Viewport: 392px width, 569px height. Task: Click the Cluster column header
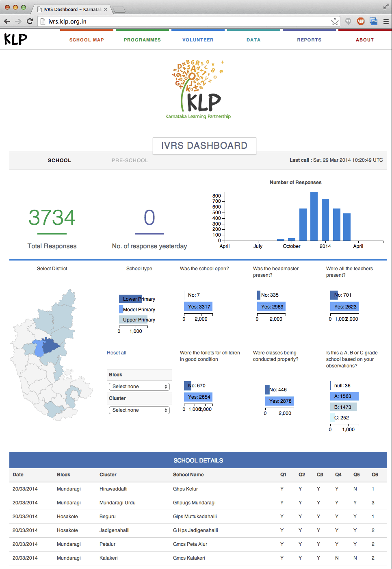pyautogui.click(x=108, y=475)
